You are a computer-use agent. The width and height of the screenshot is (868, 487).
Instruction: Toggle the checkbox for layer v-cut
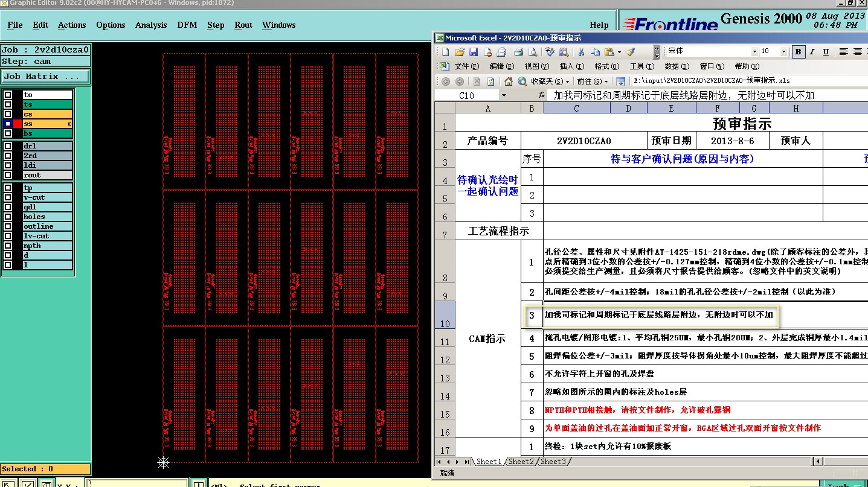[x=8, y=197]
